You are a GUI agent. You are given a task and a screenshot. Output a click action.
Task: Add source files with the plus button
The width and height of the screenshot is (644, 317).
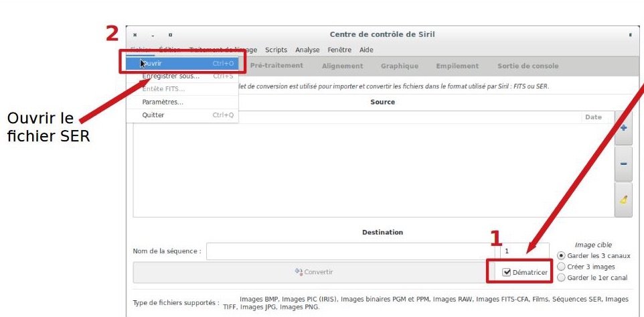click(623, 128)
